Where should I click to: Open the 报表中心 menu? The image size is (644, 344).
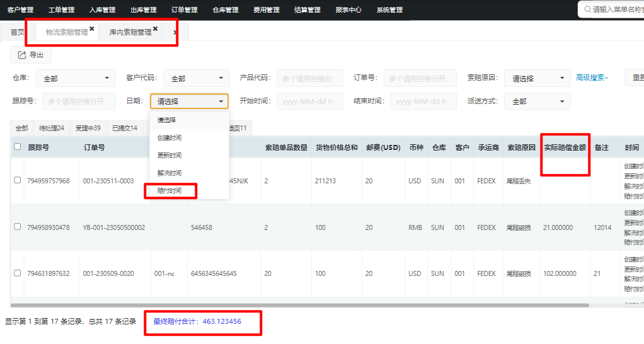[348, 9]
